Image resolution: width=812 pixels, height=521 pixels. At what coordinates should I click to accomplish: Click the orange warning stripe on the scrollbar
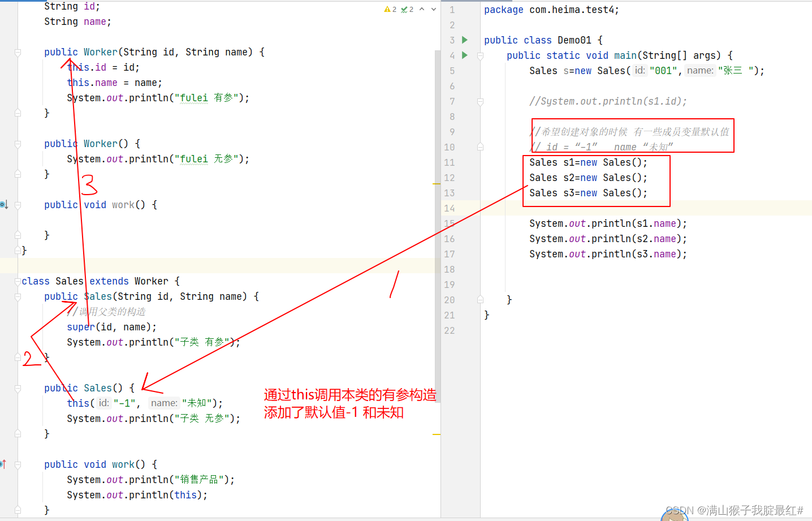pos(435,183)
